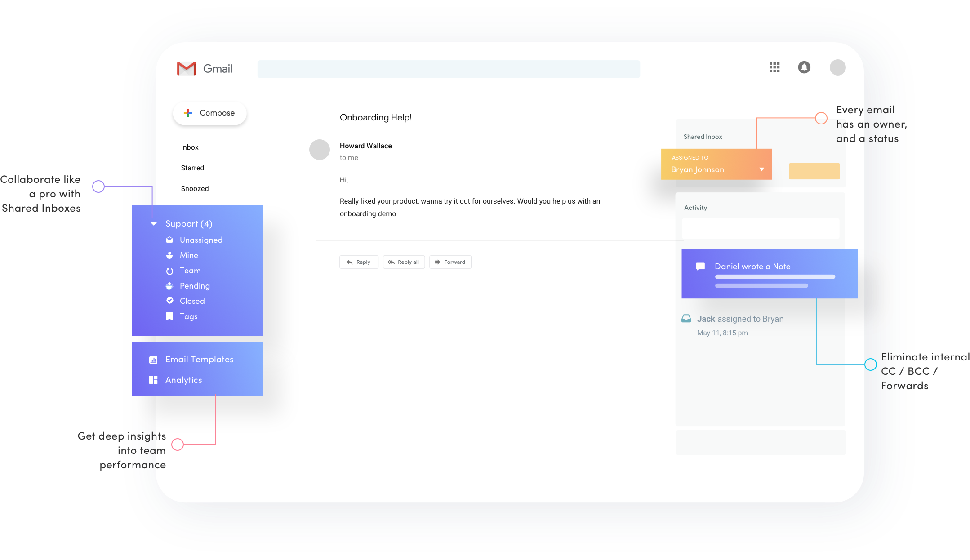The width and height of the screenshot is (970, 560).
Task: Click the Gmail logo icon
Action: pos(187,69)
